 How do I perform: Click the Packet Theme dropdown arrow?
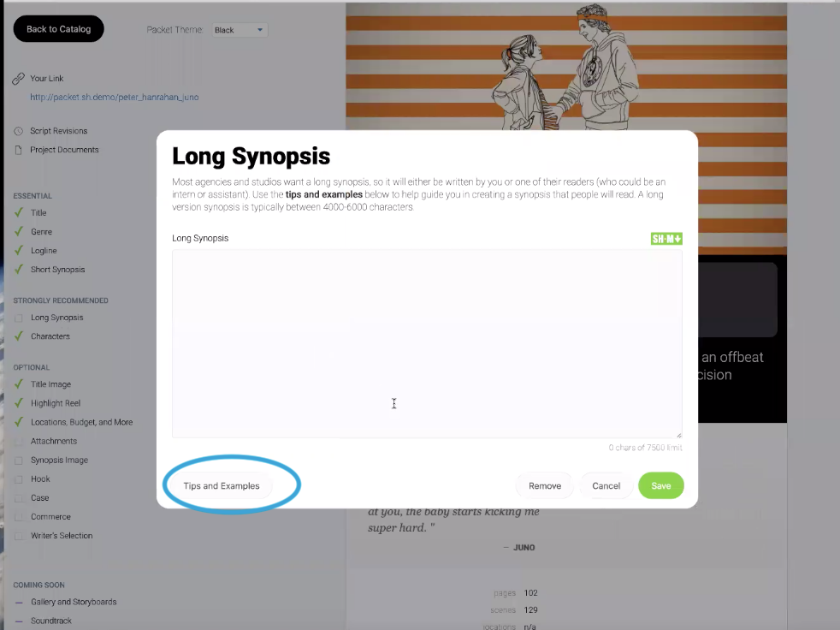[x=260, y=30]
